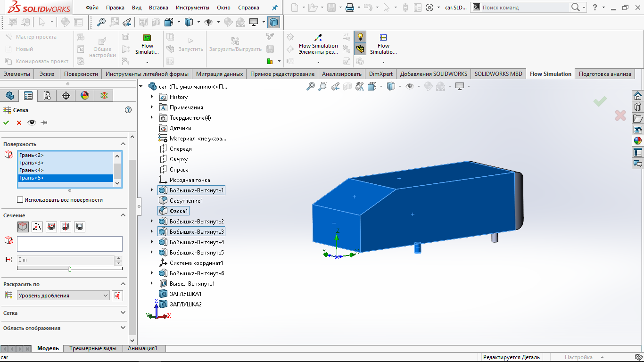The image size is (644, 362).
Task: Click Flow Simulation lightbulb toolbar icon
Action: [x=360, y=37]
